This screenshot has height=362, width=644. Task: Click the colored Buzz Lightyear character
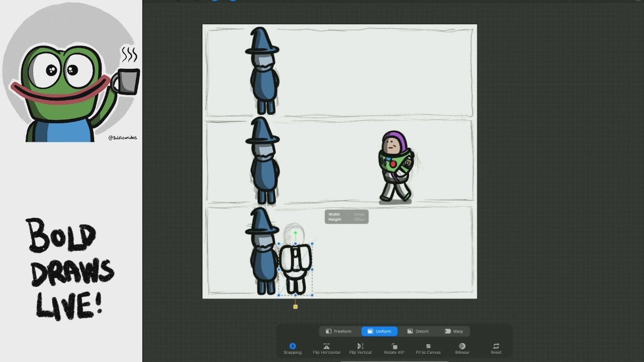point(396,167)
